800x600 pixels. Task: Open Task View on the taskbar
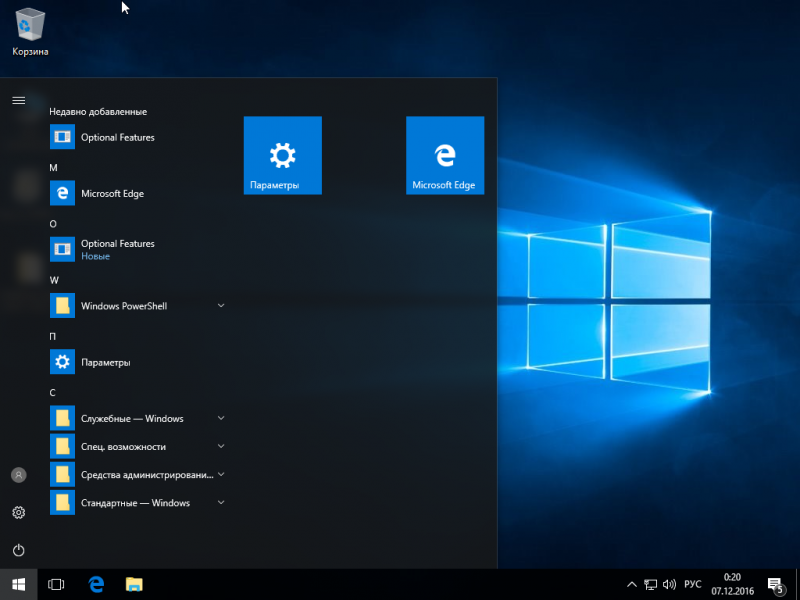pos(56,584)
